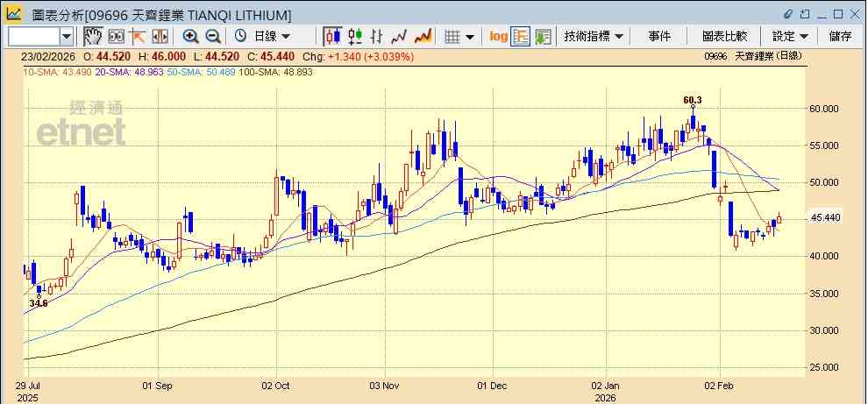Click the 34.6 low price marker

(39, 303)
